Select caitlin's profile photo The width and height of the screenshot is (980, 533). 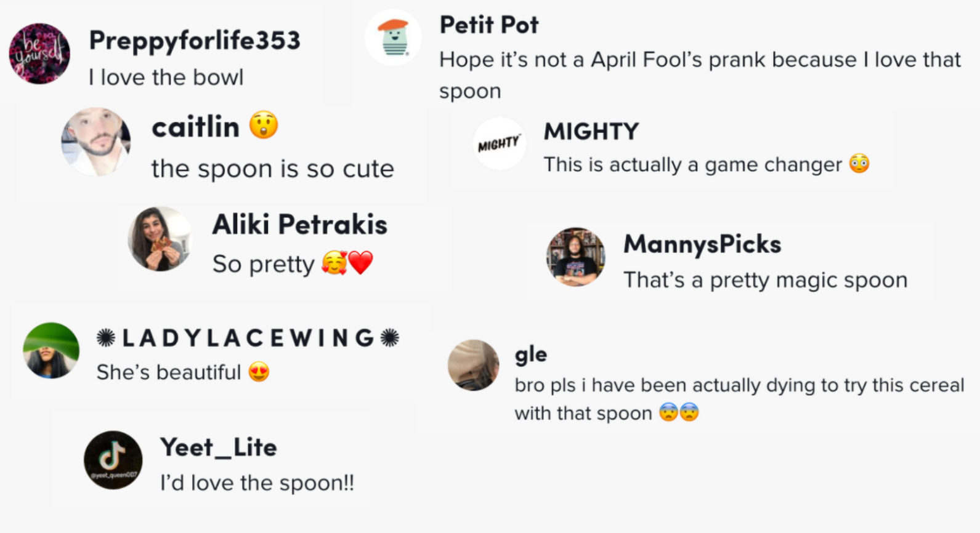click(x=95, y=142)
